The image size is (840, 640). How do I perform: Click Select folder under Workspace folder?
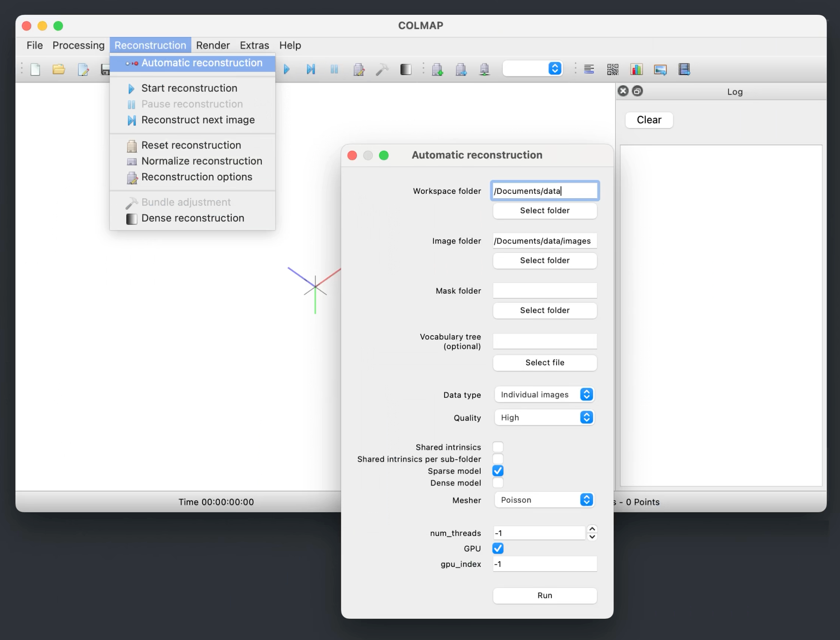[x=545, y=210]
